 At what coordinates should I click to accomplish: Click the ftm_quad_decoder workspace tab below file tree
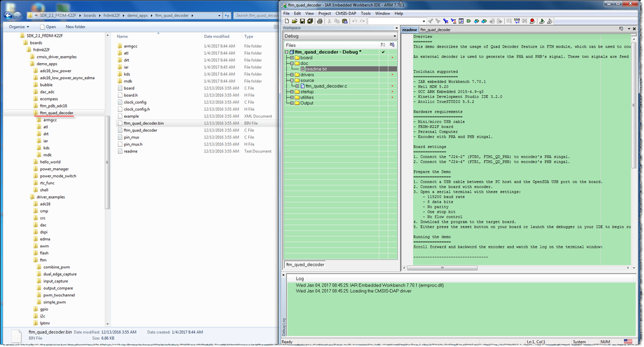tap(305, 265)
